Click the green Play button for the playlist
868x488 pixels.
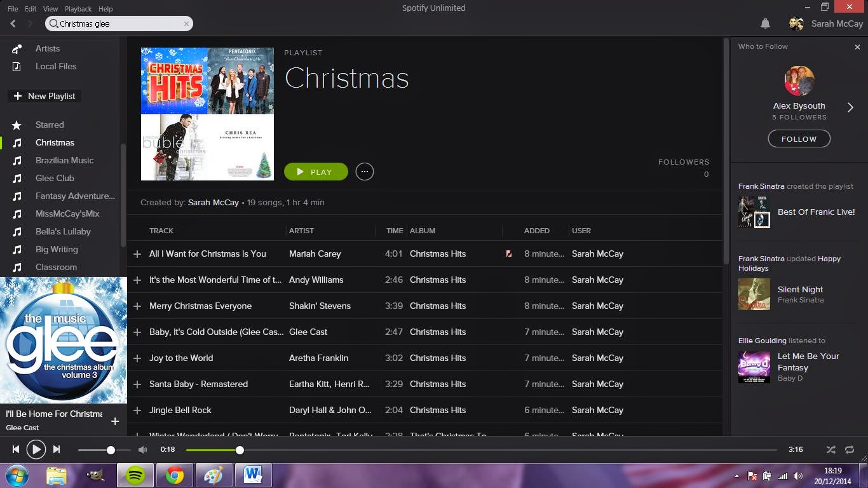tap(316, 172)
